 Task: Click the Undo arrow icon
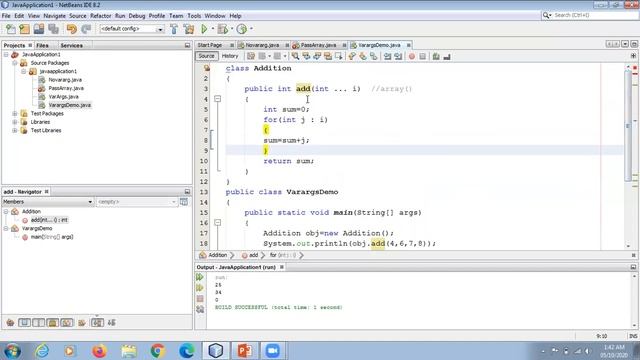(72, 29)
